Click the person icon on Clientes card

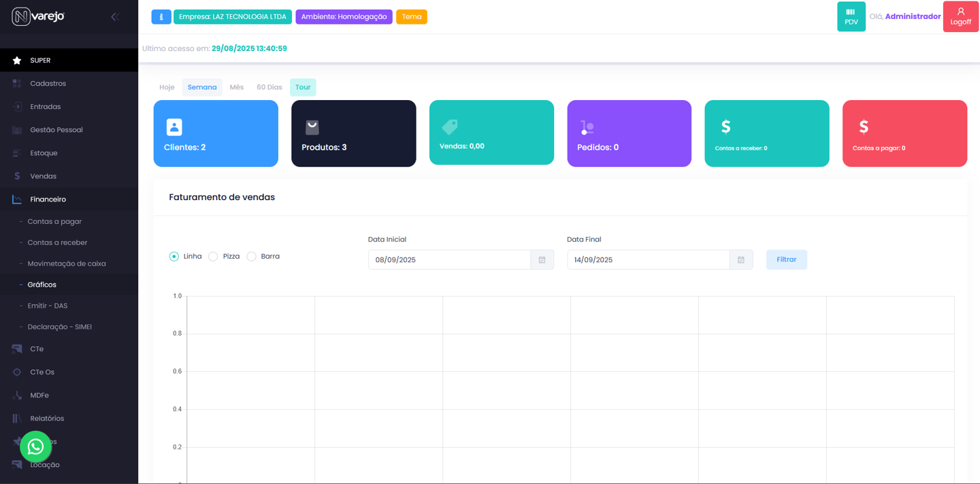point(174,127)
